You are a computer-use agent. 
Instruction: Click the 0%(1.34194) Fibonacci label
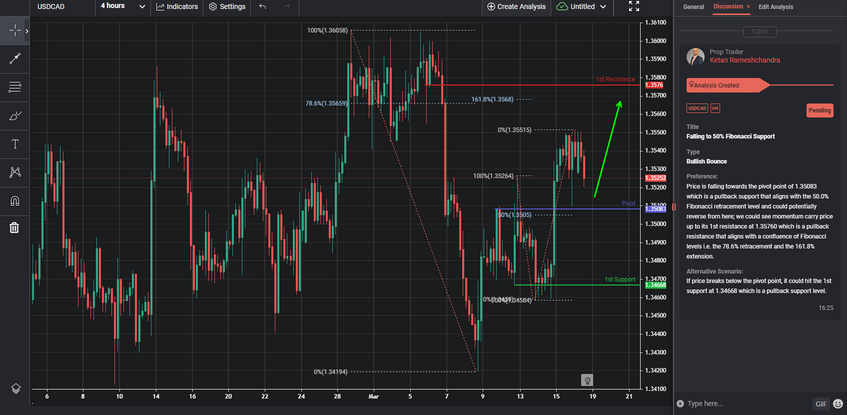tap(331, 372)
